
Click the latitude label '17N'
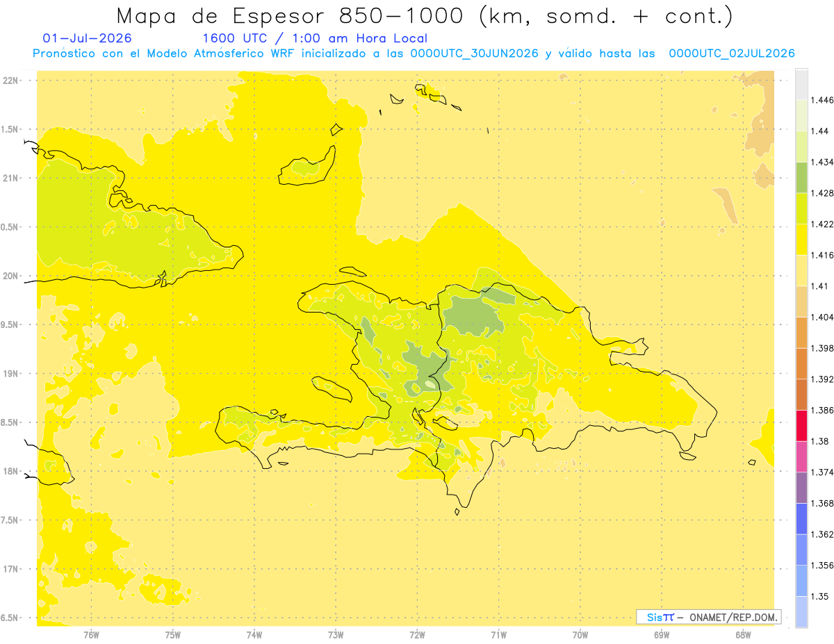(x=10, y=569)
